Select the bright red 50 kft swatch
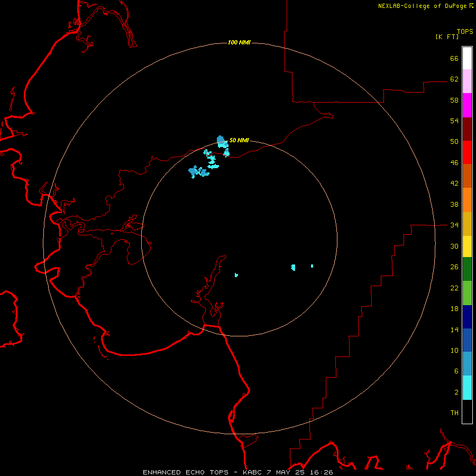 [467, 152]
